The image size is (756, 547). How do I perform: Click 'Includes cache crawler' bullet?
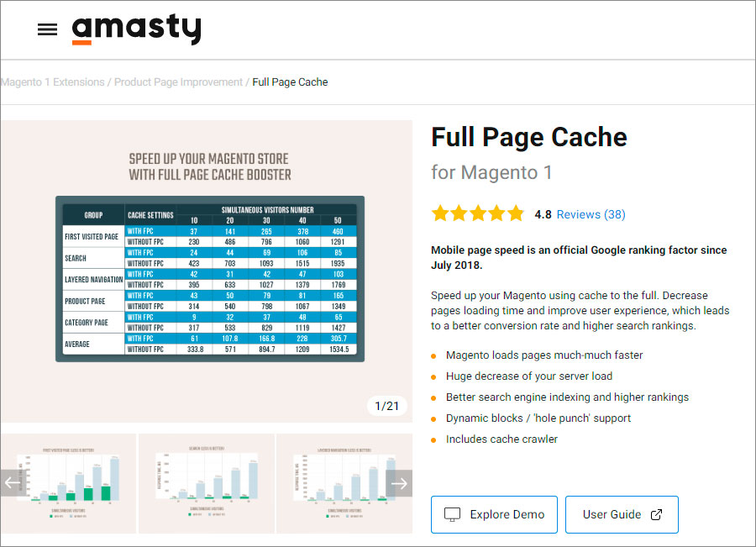[x=501, y=439]
